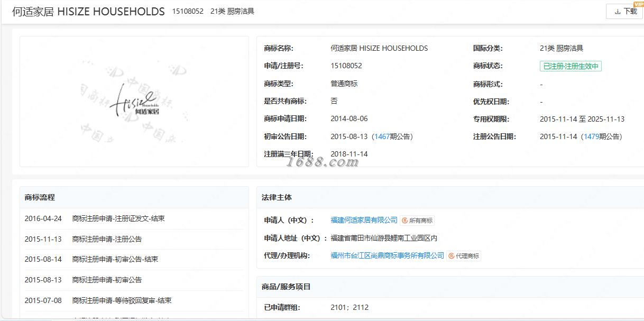Select the group codes 2101；2112
The height and width of the screenshot is (321, 644).
pyautogui.click(x=349, y=307)
